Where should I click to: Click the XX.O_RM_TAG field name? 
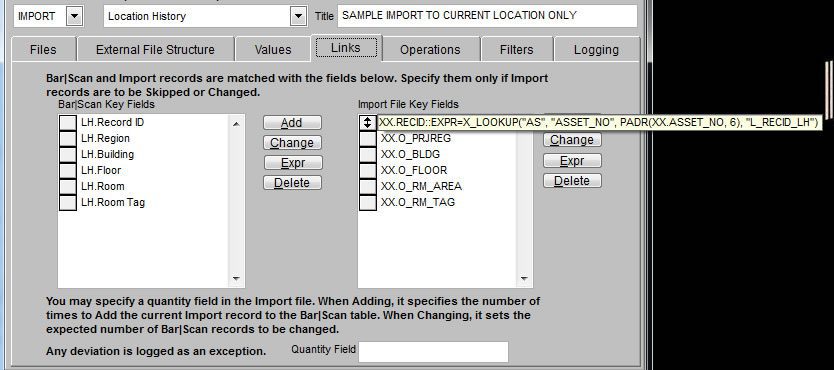418,202
